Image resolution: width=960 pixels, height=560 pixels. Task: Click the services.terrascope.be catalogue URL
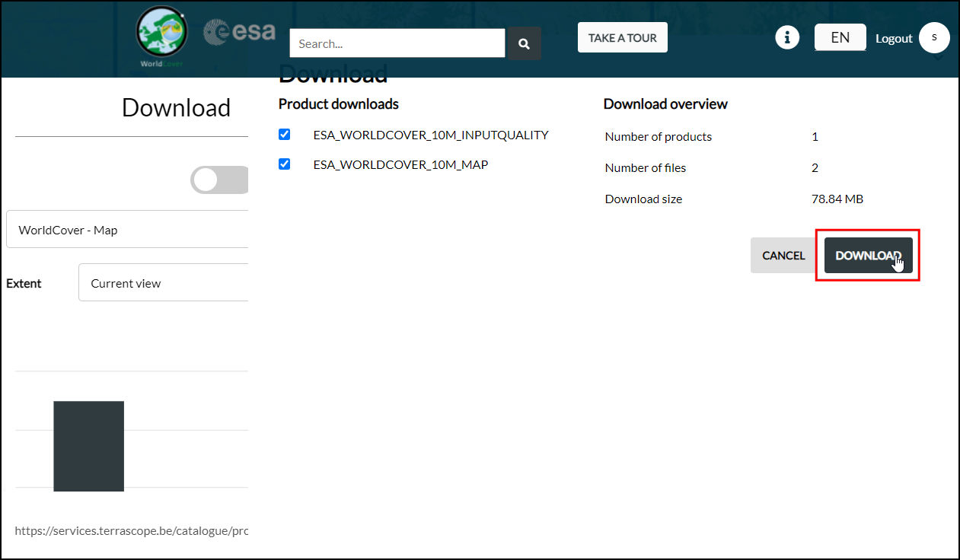click(132, 530)
